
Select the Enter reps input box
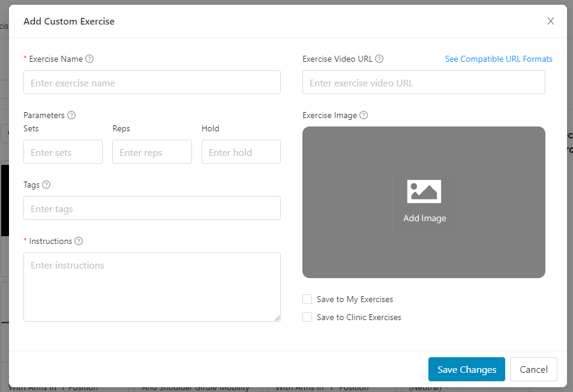tap(152, 152)
